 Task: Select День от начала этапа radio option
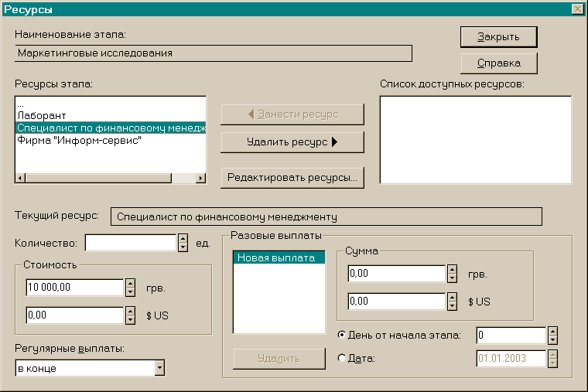pos(342,335)
